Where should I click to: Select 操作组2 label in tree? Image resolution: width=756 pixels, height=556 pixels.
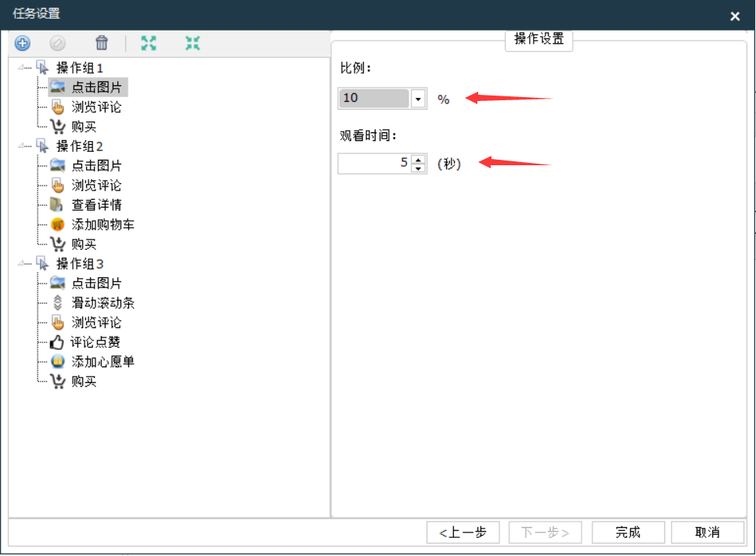click(x=80, y=146)
